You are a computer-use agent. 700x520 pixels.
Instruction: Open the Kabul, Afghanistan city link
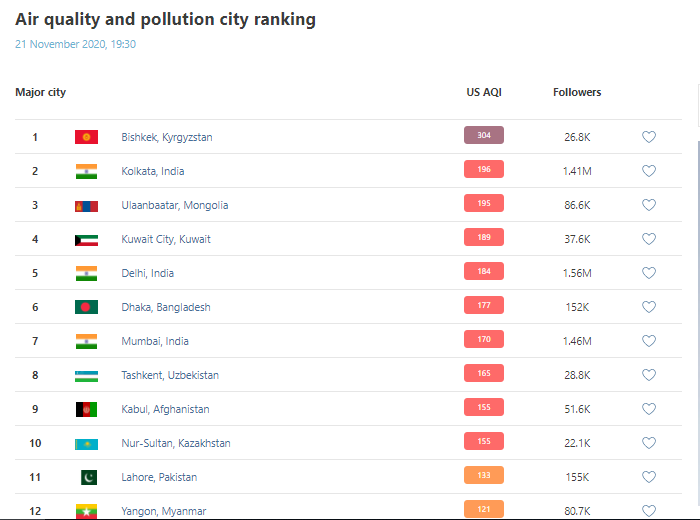click(165, 409)
